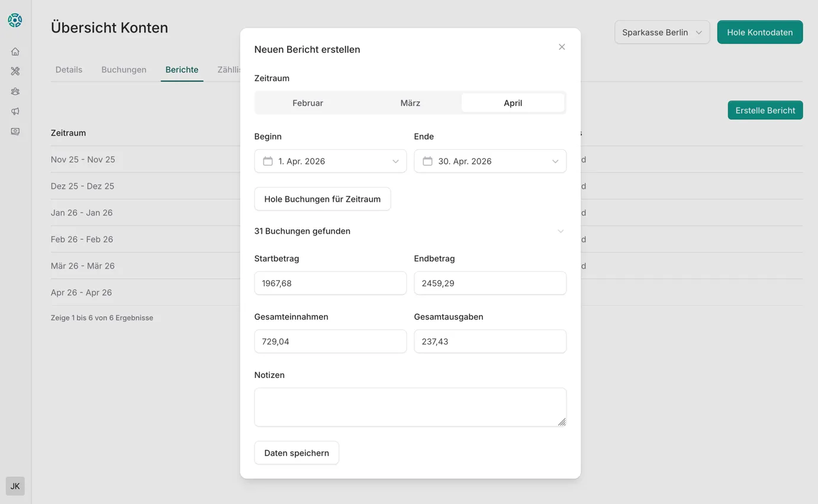
Task: Click the calendar icon in Ende field
Action: (427, 161)
